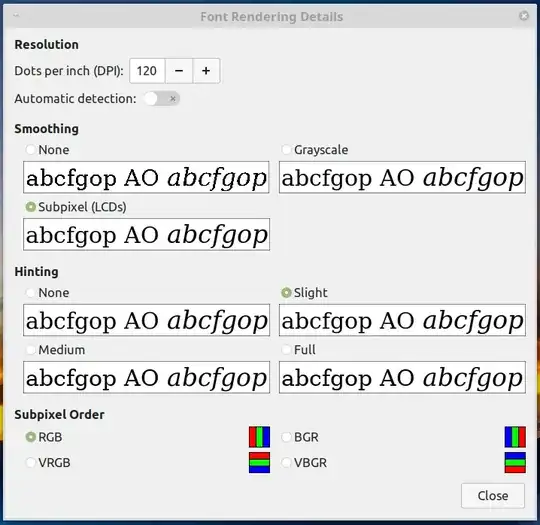
Task: Click the VRGB horizontal stripes icon
Action: [x=259, y=462]
